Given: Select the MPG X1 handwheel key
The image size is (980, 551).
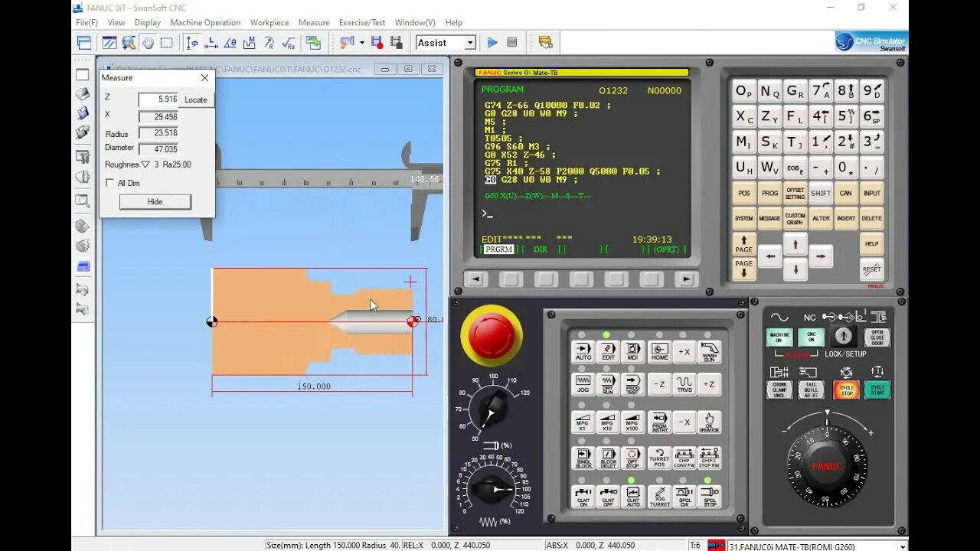Looking at the screenshot, I should click(583, 422).
